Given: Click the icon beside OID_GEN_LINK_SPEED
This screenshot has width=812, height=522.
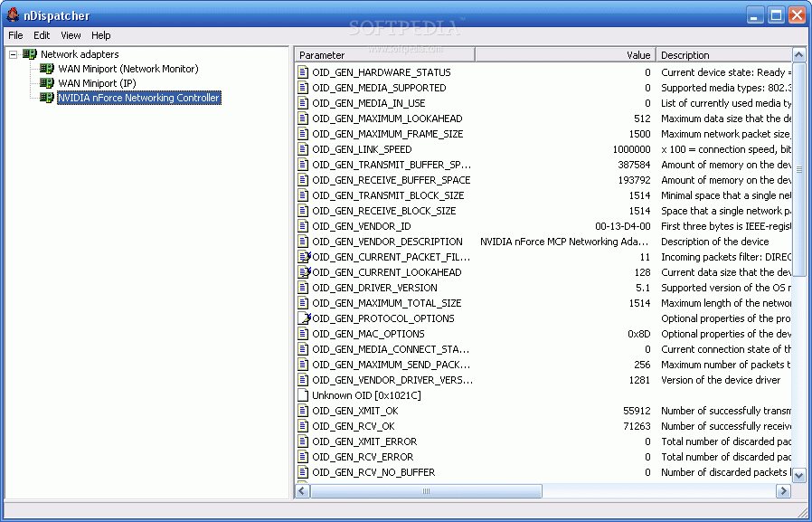Looking at the screenshot, I should pos(304,149).
